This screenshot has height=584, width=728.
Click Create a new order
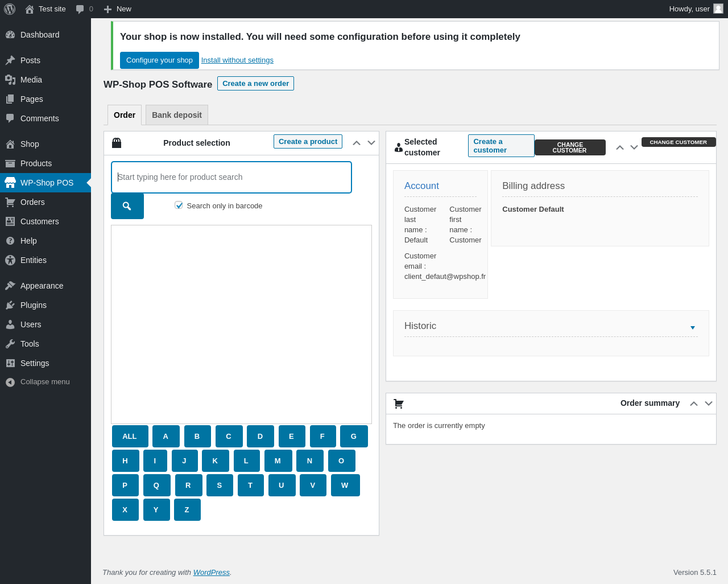click(255, 84)
